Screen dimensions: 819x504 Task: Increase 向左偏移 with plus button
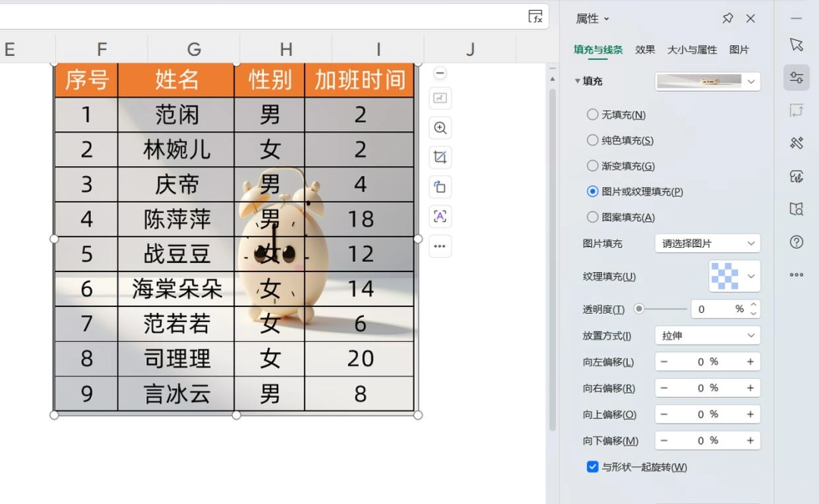click(x=750, y=362)
